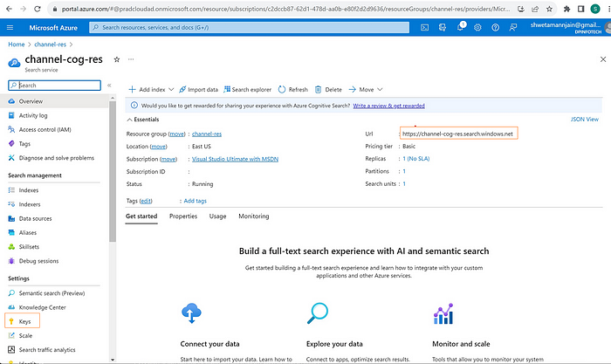The image size is (611, 364).
Task: Click move link next to Subscription
Action: pos(168,159)
